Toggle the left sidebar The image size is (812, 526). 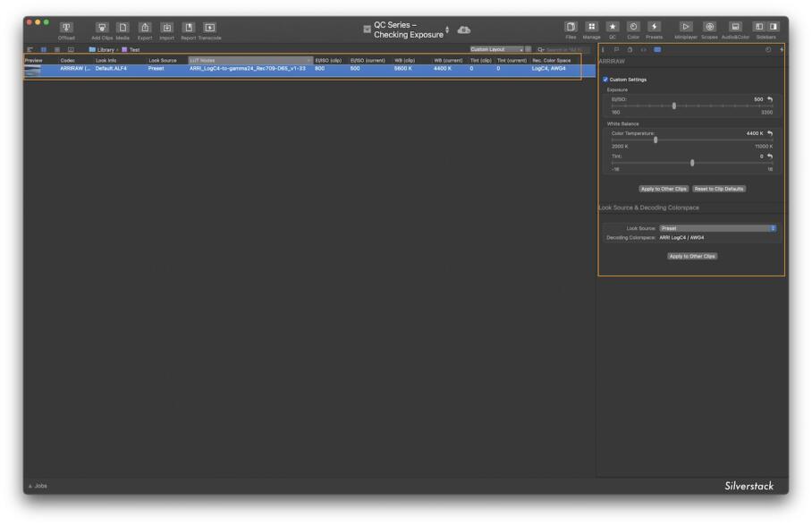(x=759, y=27)
